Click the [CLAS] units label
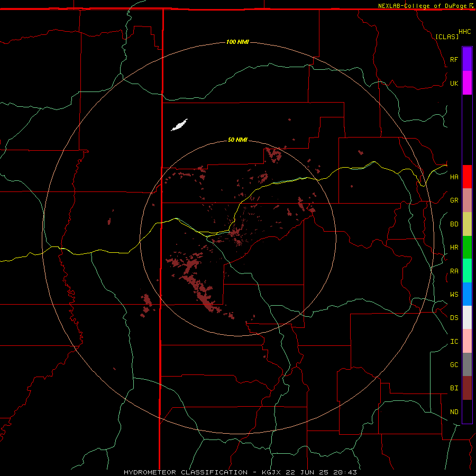 pyautogui.click(x=447, y=36)
